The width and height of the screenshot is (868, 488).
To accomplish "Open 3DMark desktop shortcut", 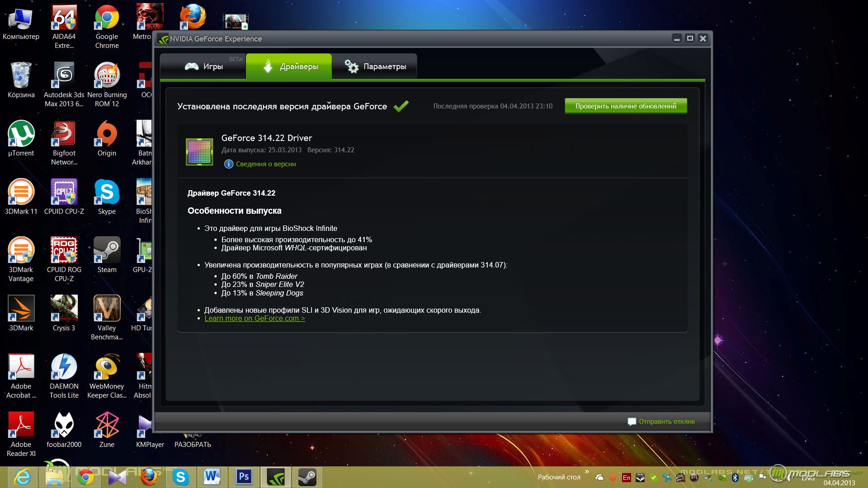I will tap(21, 313).
